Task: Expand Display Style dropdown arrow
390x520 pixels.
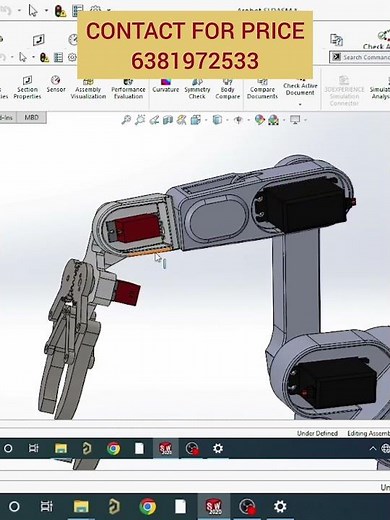Action: 227,120
